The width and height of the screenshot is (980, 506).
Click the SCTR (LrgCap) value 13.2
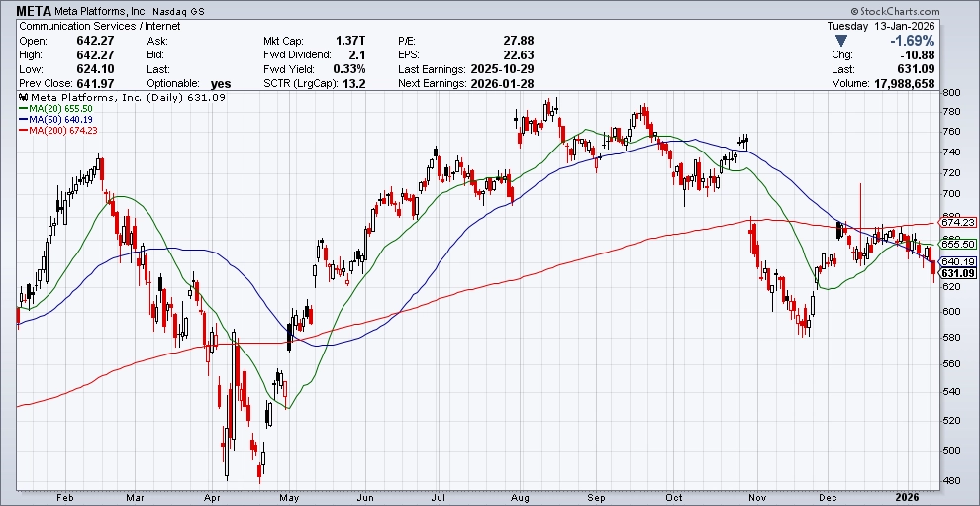[x=355, y=84]
